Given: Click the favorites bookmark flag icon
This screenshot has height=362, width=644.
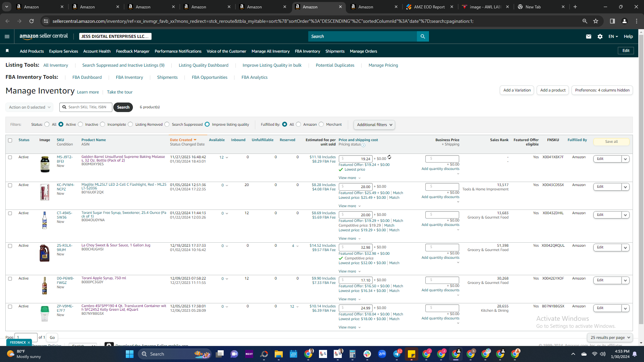Looking at the screenshot, I should [x=7, y=51].
